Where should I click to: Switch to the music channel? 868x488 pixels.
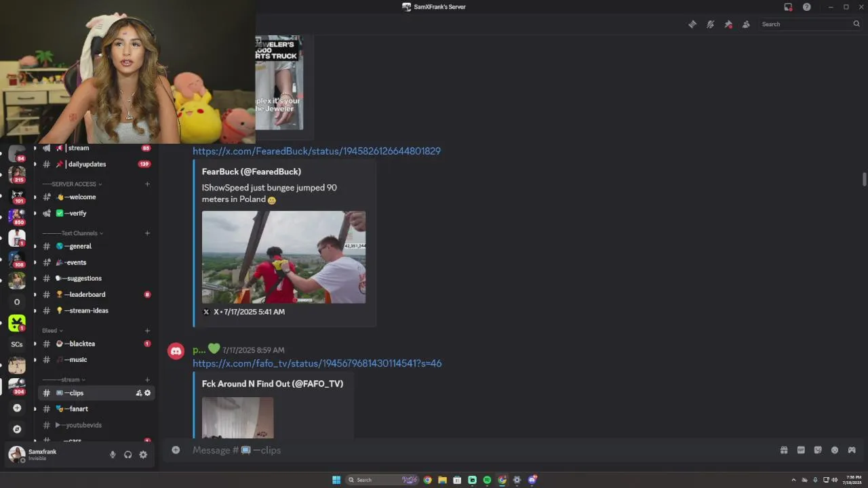[96, 360]
